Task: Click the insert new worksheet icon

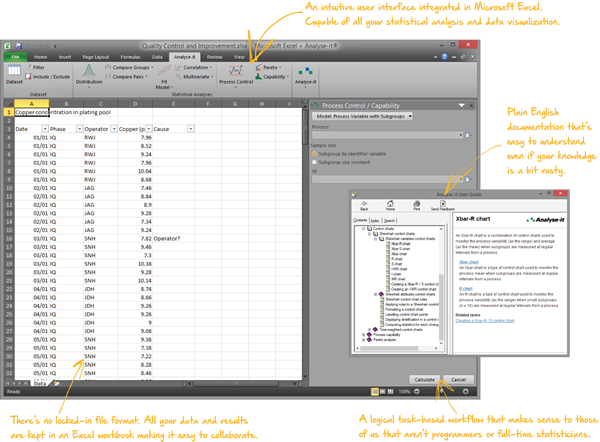Action: pos(56,383)
